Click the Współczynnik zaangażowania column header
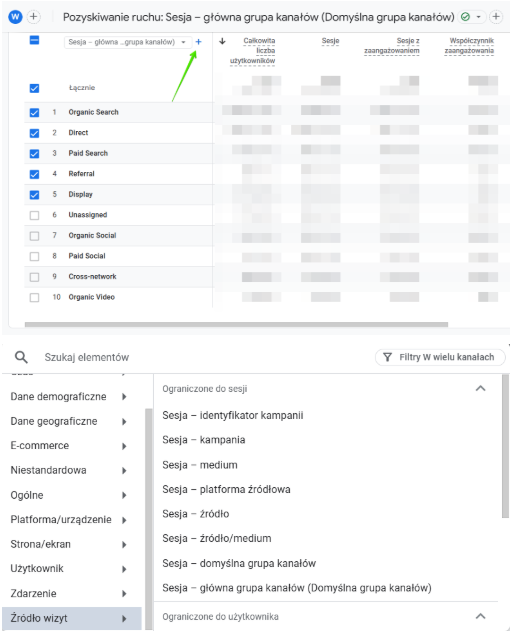Screen dimensions: 524x634 [x=469, y=46]
